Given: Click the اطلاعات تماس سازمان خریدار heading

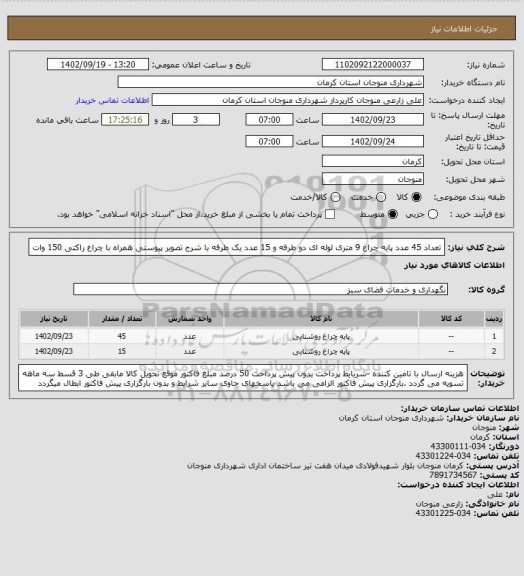Looking at the screenshot, I should point(460,408).
